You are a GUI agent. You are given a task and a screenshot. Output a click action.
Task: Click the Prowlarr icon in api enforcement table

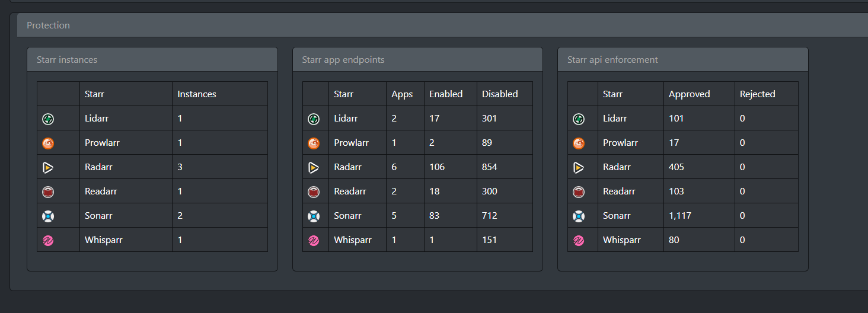(579, 143)
